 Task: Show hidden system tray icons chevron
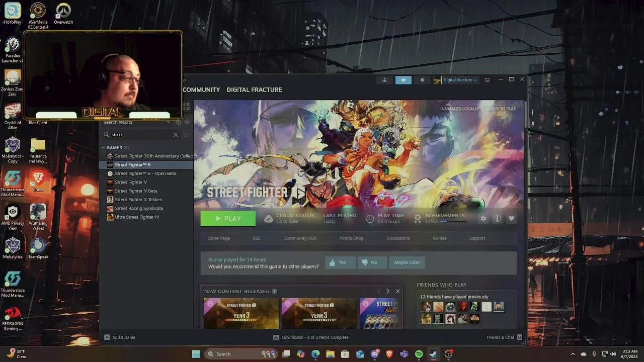573,354
